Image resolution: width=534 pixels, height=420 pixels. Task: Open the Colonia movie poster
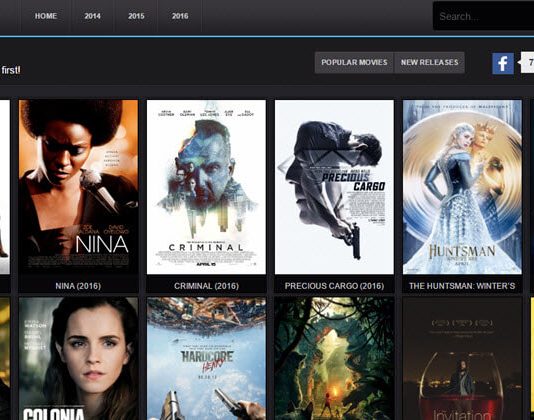(x=78, y=359)
